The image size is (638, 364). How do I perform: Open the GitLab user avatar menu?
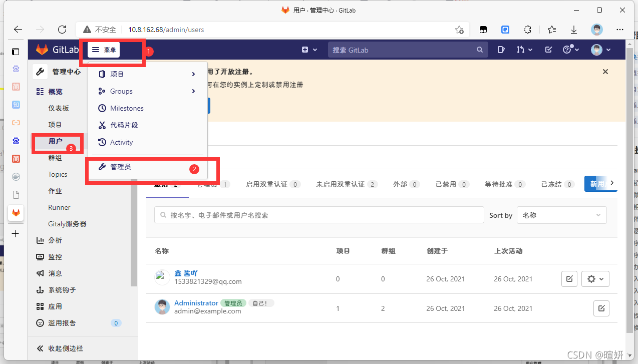(601, 50)
